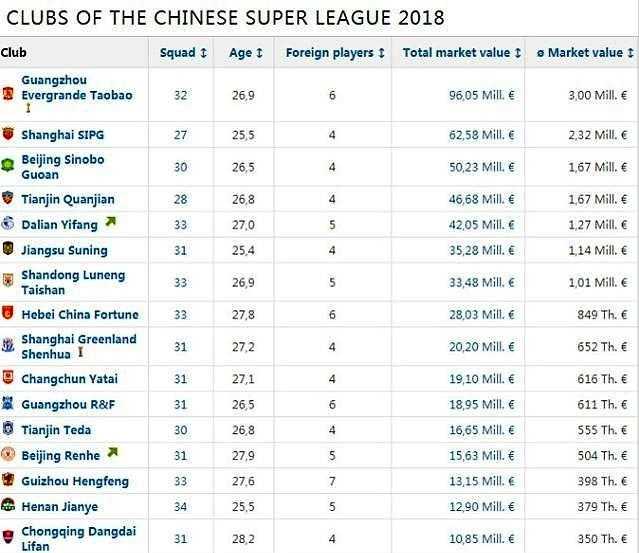
Task: Sort by Total market value header
Action: 462,53
